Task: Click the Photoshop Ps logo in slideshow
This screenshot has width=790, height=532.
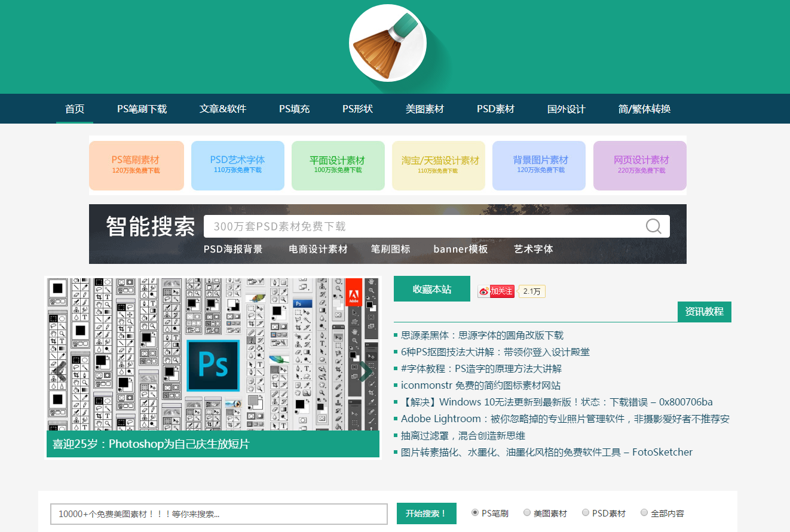Action: click(213, 365)
